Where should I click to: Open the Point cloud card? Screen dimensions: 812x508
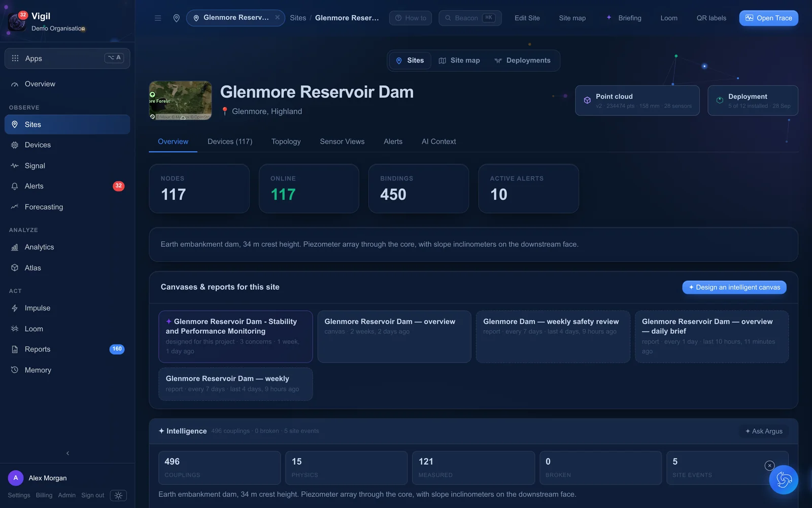637,101
